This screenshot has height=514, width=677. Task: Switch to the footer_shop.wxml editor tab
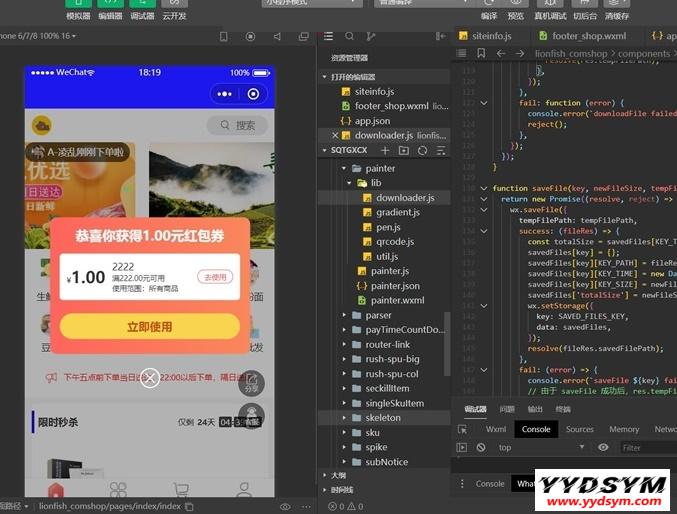581,35
